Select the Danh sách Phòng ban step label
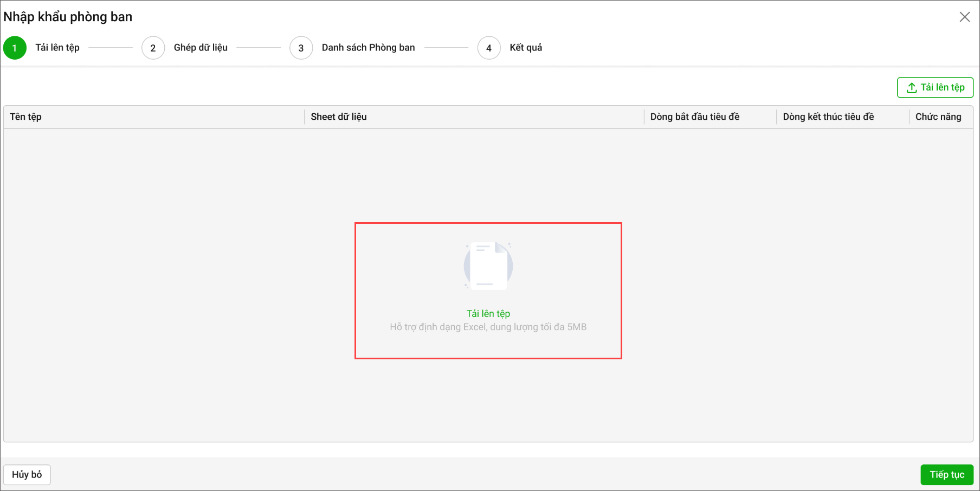Viewport: 980px width, 491px height. [x=368, y=48]
